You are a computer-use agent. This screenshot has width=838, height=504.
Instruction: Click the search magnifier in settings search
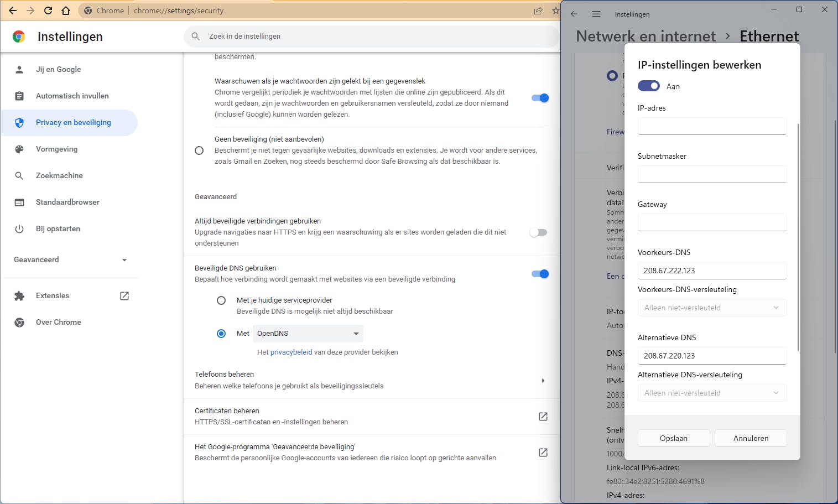coord(195,37)
